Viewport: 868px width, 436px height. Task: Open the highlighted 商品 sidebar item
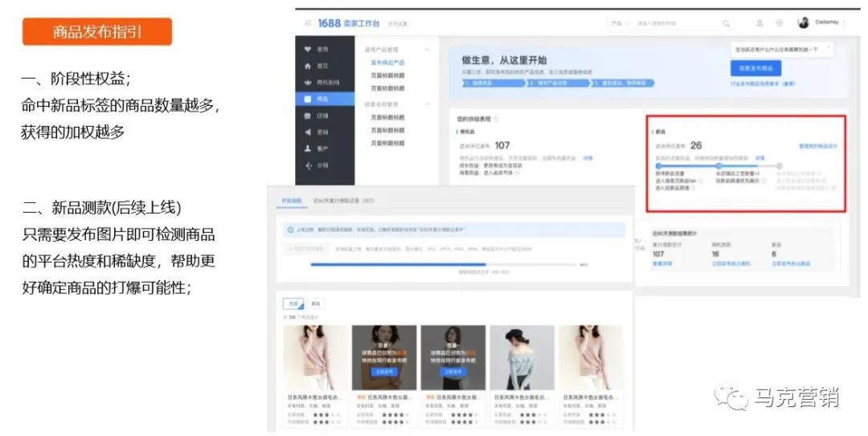click(x=325, y=99)
